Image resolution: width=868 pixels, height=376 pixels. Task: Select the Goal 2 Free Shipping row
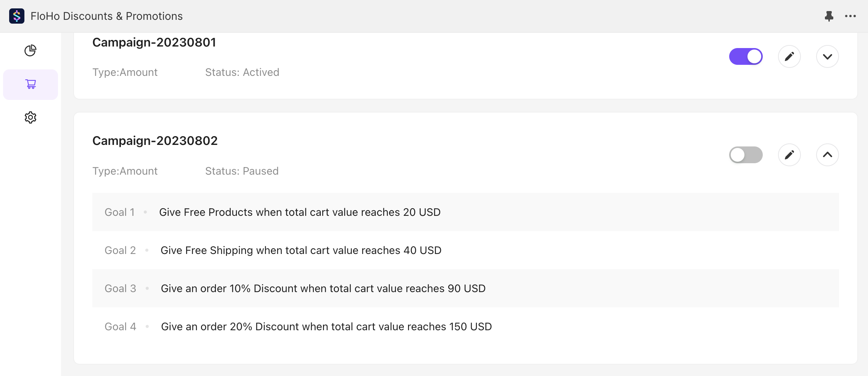(301, 250)
